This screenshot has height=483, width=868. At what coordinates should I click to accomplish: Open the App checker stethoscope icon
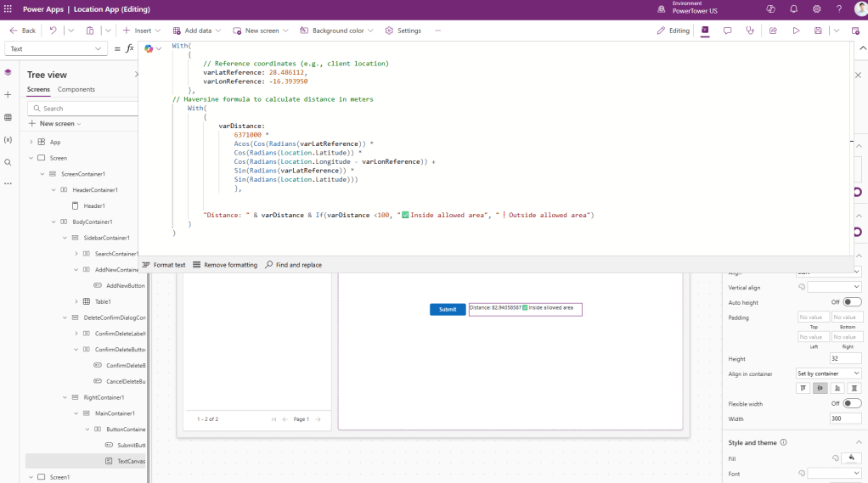pos(749,31)
